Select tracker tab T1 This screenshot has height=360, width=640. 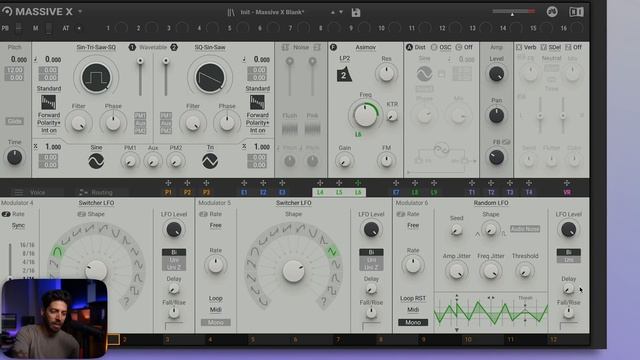(472, 192)
